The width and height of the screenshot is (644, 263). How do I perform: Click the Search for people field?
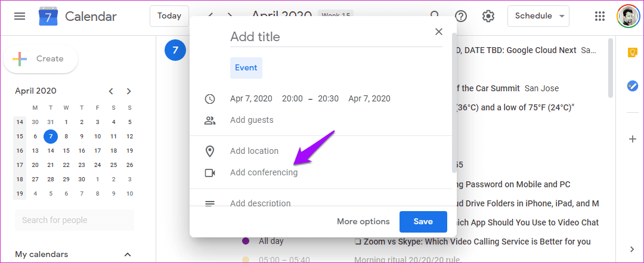click(x=75, y=220)
